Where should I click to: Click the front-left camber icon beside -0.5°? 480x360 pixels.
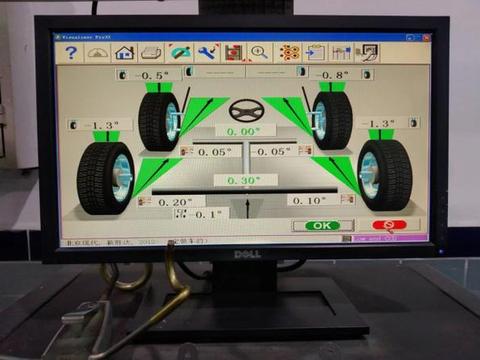coord(122,75)
